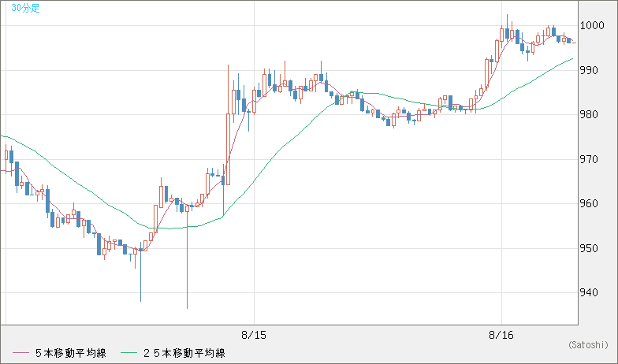The height and width of the screenshot is (364, 618).
Task: Click the blue candle with wick down to 938
Action: point(140,272)
